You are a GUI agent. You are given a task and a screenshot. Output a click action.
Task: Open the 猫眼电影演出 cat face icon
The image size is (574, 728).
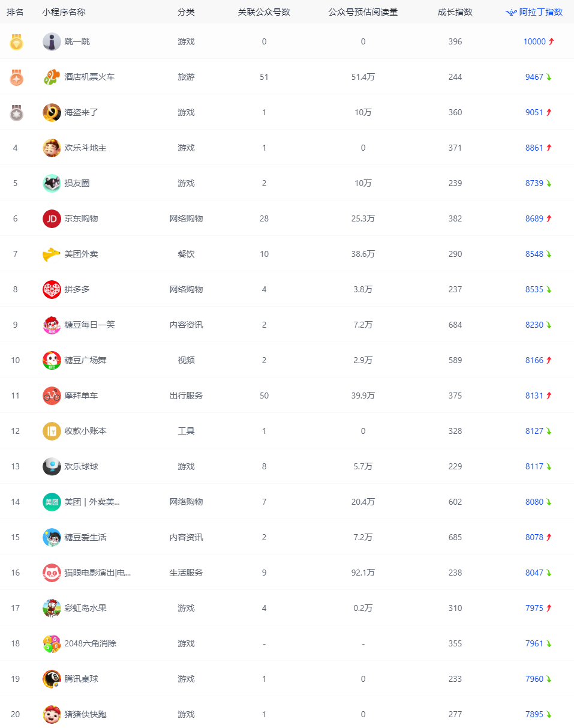[52, 573]
